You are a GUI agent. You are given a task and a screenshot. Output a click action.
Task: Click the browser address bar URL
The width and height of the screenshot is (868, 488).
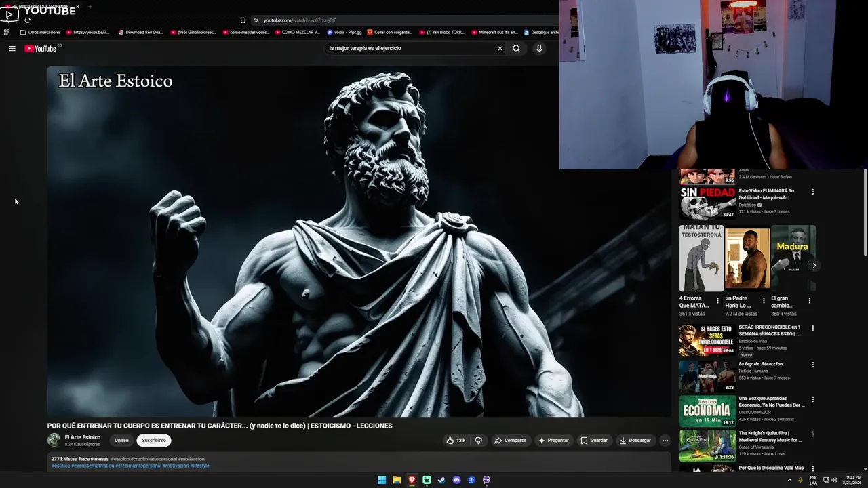click(299, 20)
